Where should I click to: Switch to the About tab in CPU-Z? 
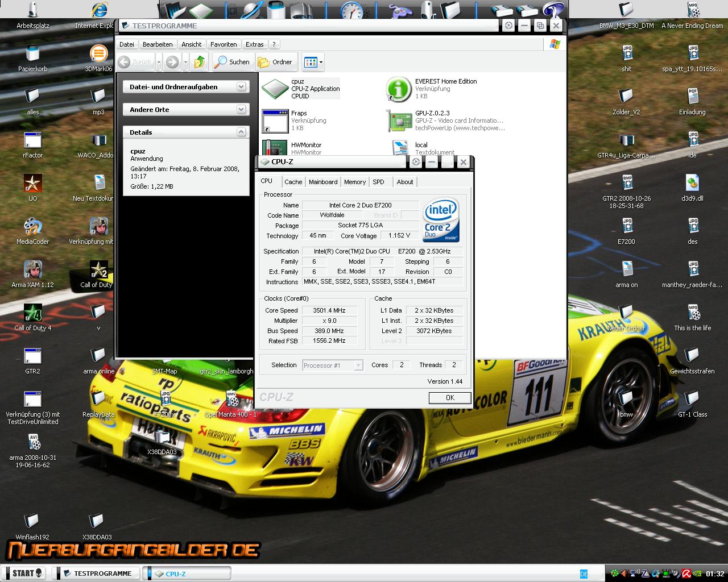pyautogui.click(x=405, y=182)
